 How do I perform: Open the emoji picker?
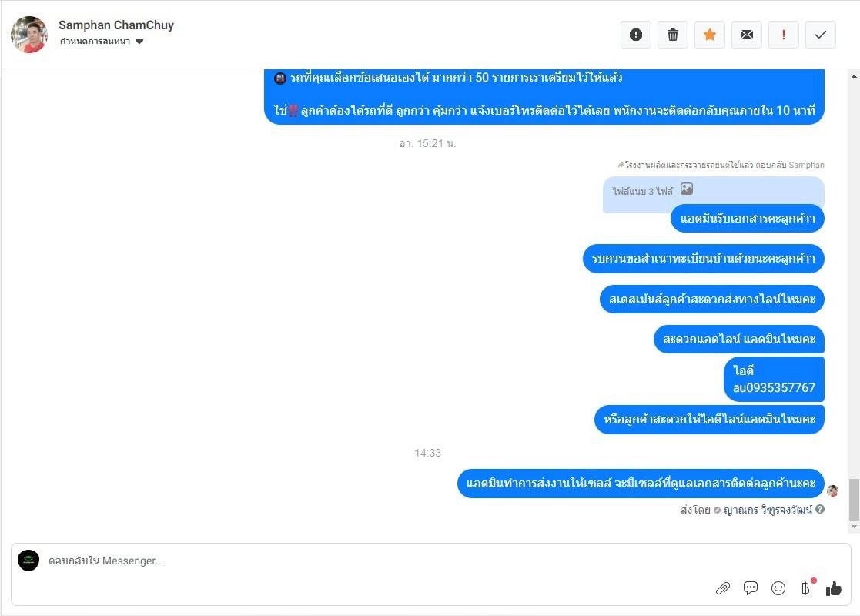click(778, 588)
